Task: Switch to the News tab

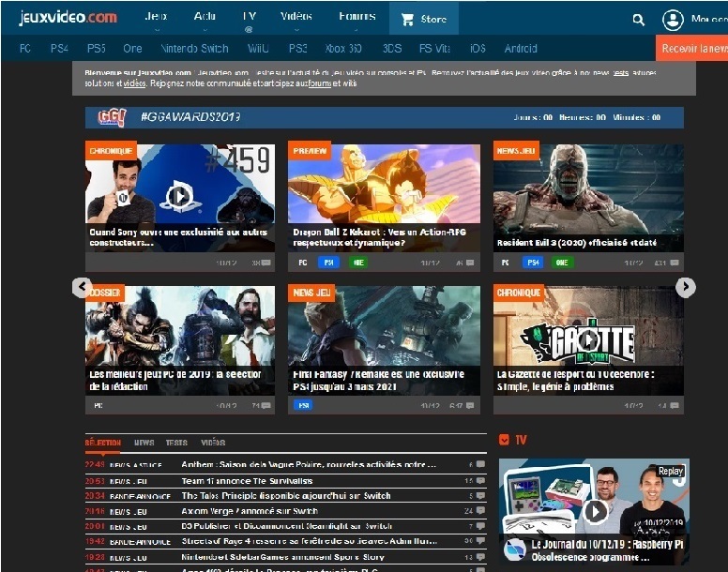Action: coord(144,443)
